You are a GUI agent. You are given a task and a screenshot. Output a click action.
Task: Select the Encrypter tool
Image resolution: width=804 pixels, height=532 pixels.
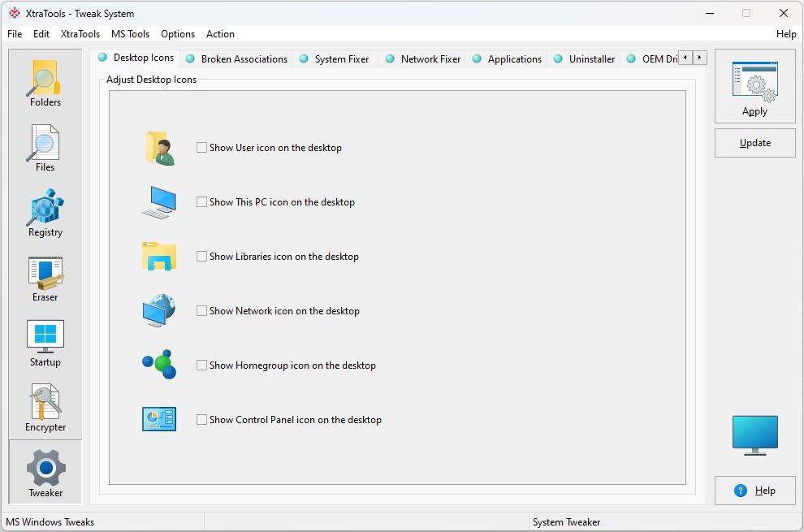pos(45,408)
